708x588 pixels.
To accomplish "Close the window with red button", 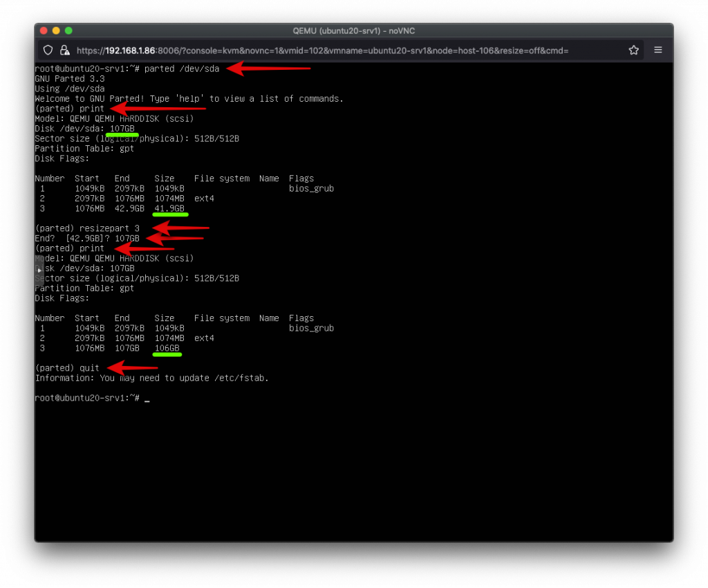I will point(44,30).
